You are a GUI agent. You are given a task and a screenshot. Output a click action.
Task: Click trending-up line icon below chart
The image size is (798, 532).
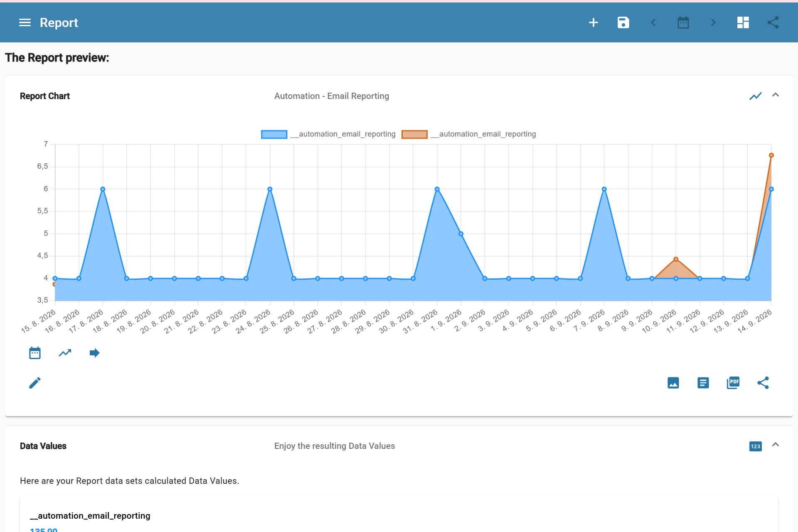click(65, 353)
